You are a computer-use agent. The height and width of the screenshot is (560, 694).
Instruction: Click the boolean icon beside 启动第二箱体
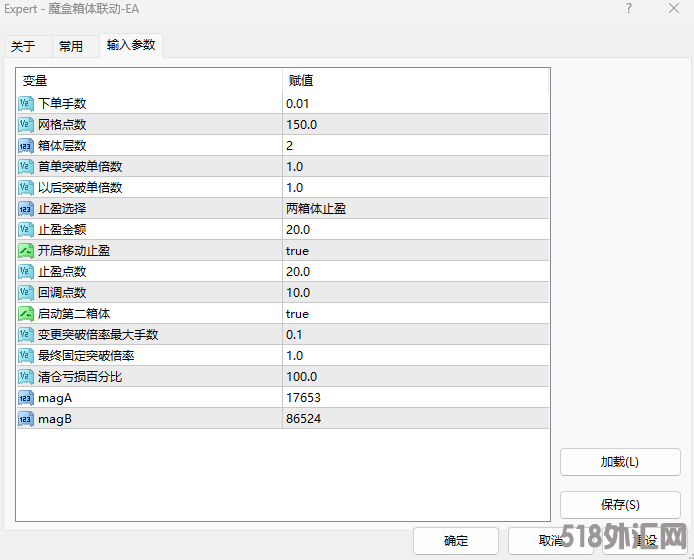pyautogui.click(x=26, y=314)
